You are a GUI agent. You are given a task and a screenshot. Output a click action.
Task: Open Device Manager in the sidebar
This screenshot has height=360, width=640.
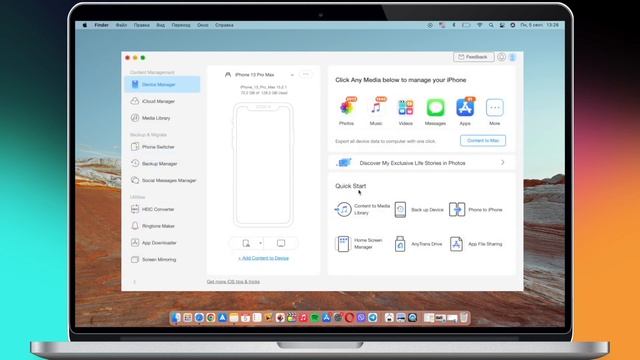(x=162, y=84)
